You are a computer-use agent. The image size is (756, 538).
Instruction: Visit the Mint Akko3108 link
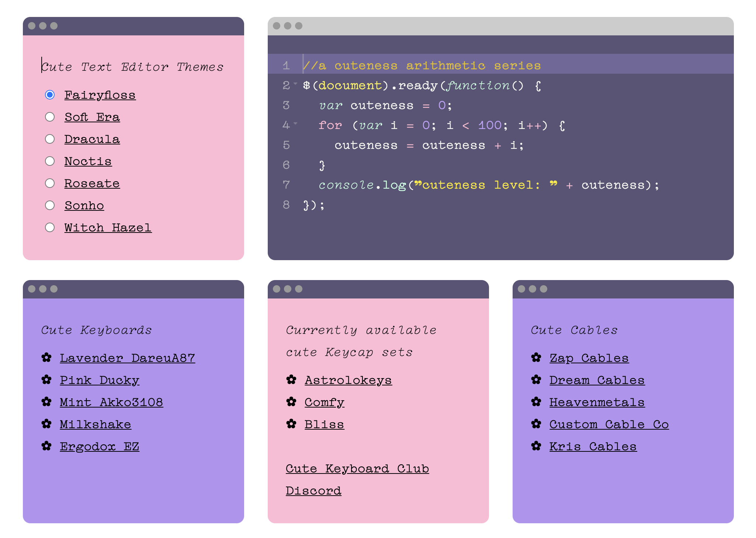coord(111,402)
